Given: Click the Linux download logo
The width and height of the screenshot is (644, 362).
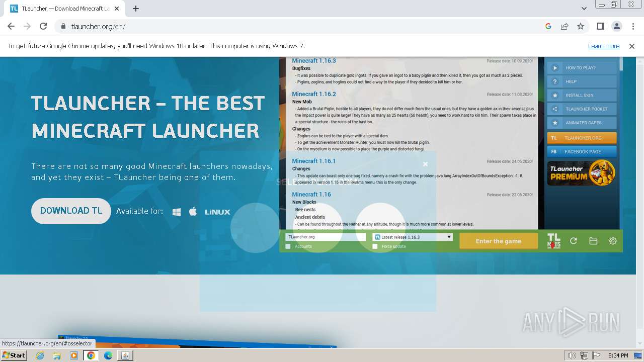Looking at the screenshot, I should pos(217,212).
